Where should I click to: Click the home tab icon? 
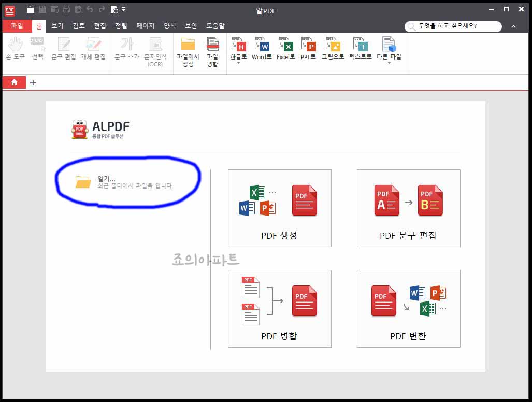[15, 82]
